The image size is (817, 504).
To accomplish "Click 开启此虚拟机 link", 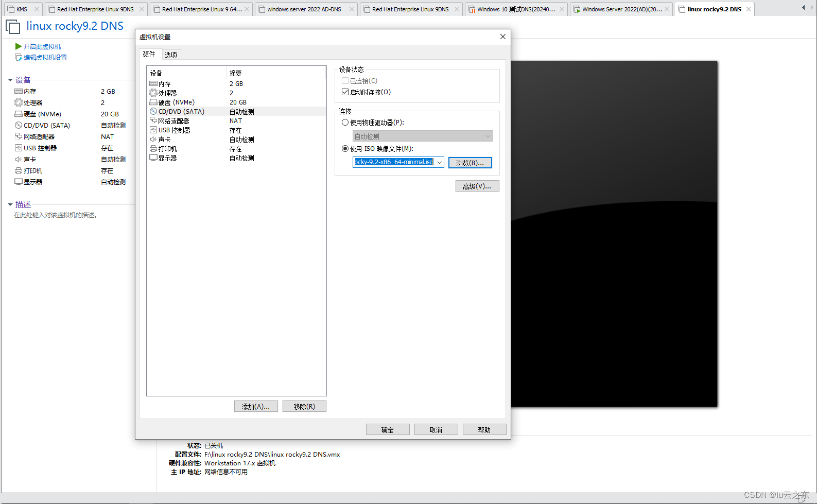I will pos(42,46).
